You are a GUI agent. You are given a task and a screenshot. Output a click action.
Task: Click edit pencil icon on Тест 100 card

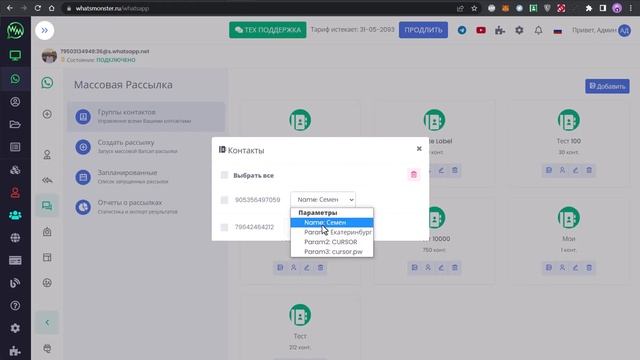coord(576,170)
